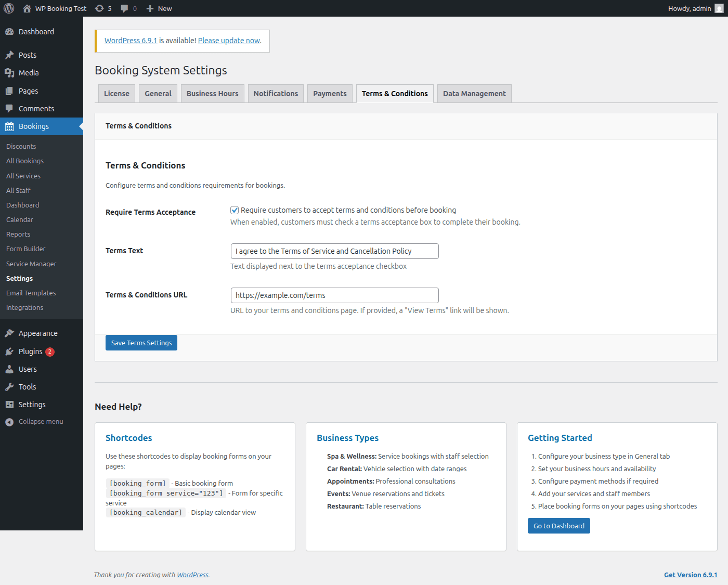This screenshot has width=728, height=585.
Task: Open Plugins via plugin icon showing badge 2
Action: click(10, 352)
